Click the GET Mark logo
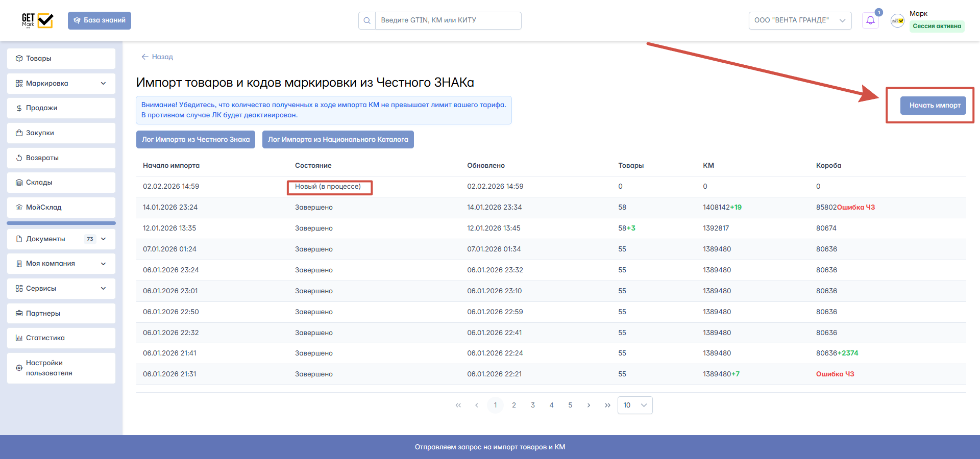Image resolution: width=980 pixels, height=459 pixels. pos(37,20)
